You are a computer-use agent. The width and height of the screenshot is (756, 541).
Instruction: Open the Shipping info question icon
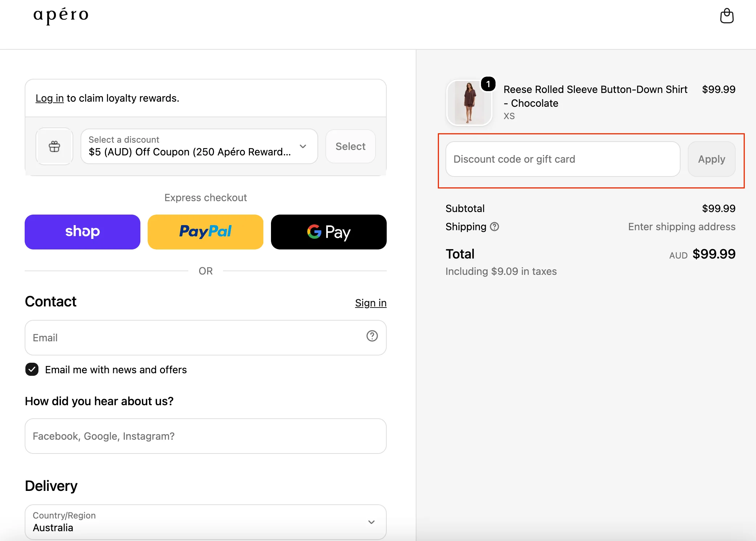(494, 227)
